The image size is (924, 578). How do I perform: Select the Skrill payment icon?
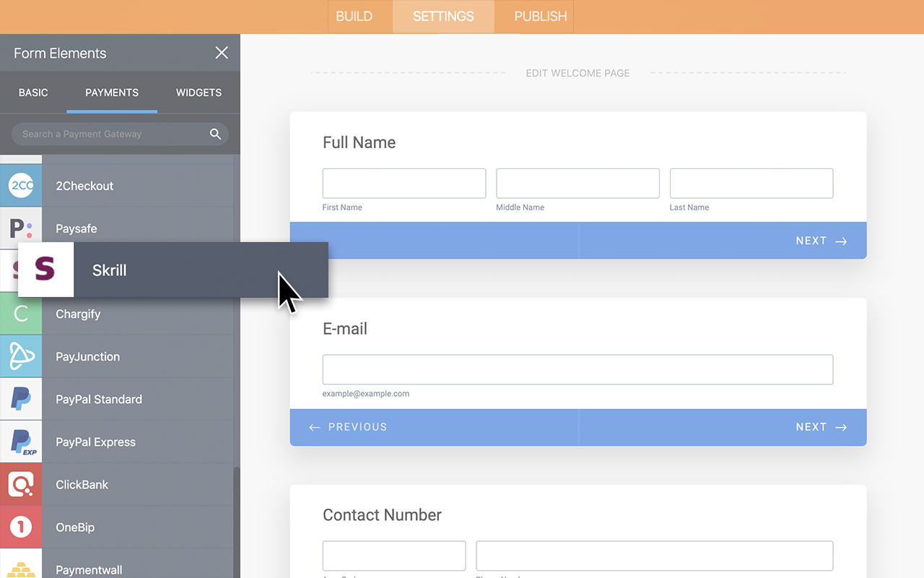coord(45,269)
